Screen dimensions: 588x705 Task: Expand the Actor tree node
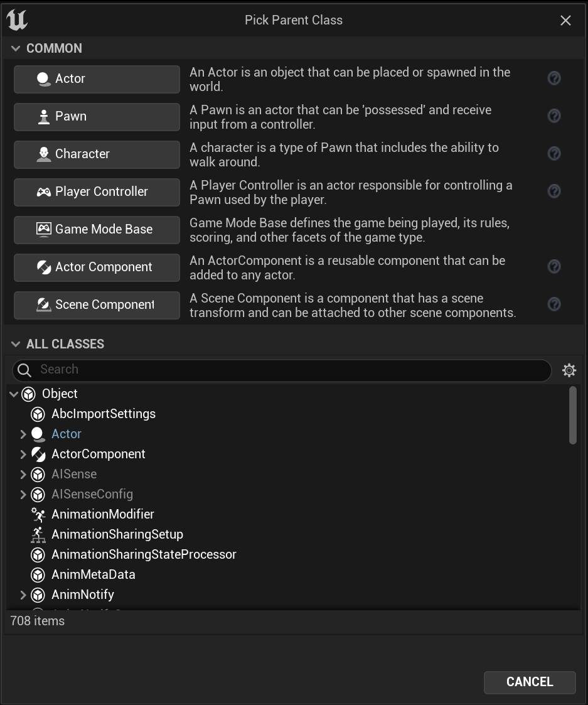pos(23,434)
